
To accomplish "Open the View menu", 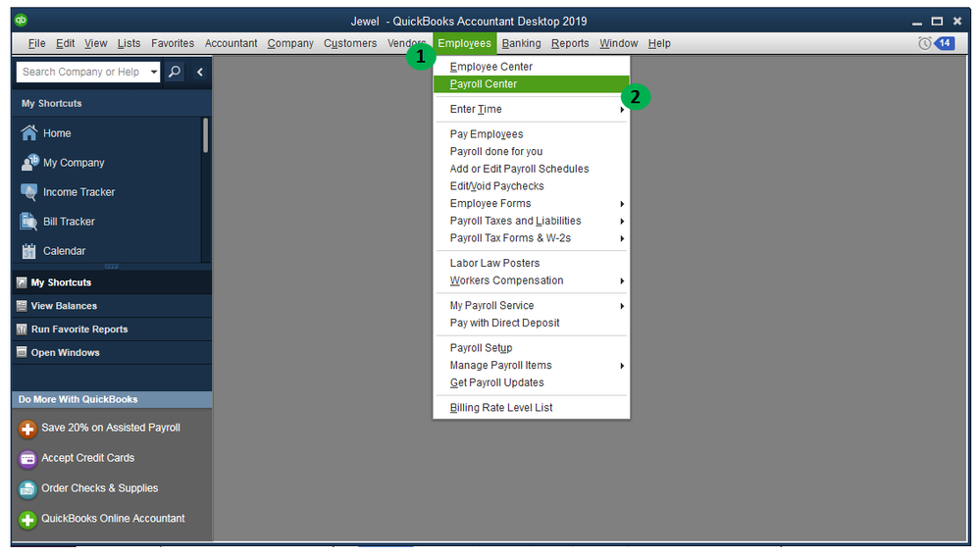I will pyautogui.click(x=95, y=43).
